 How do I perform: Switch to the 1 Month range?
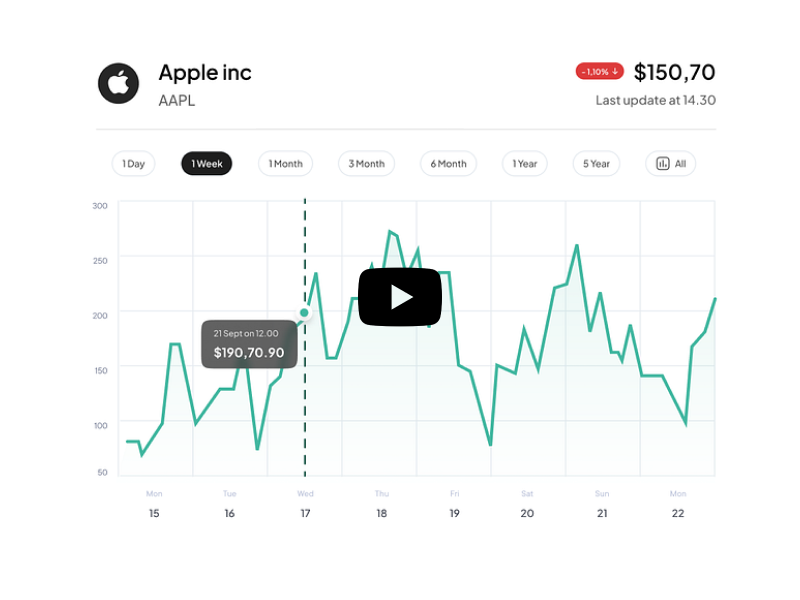pyautogui.click(x=285, y=164)
